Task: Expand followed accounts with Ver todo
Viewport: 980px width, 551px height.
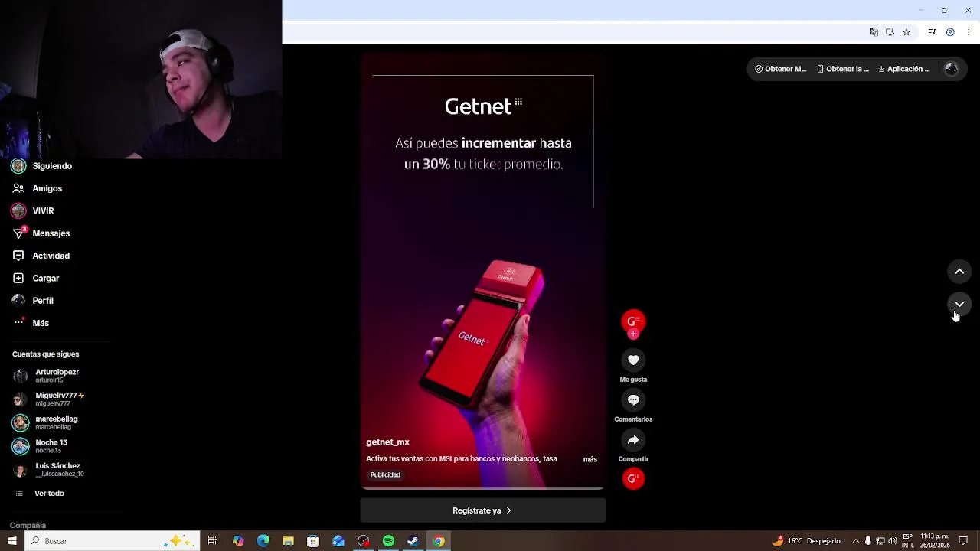Action: tap(40, 494)
